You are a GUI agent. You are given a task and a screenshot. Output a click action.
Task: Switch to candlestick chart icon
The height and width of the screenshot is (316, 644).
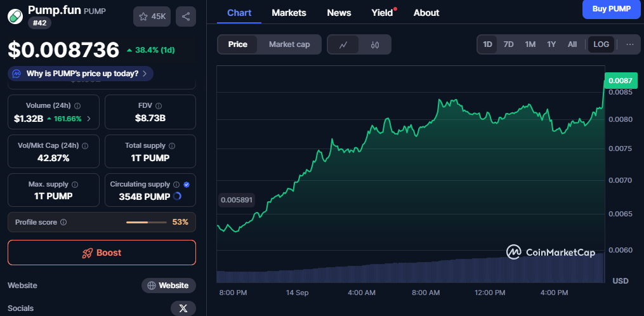click(374, 45)
